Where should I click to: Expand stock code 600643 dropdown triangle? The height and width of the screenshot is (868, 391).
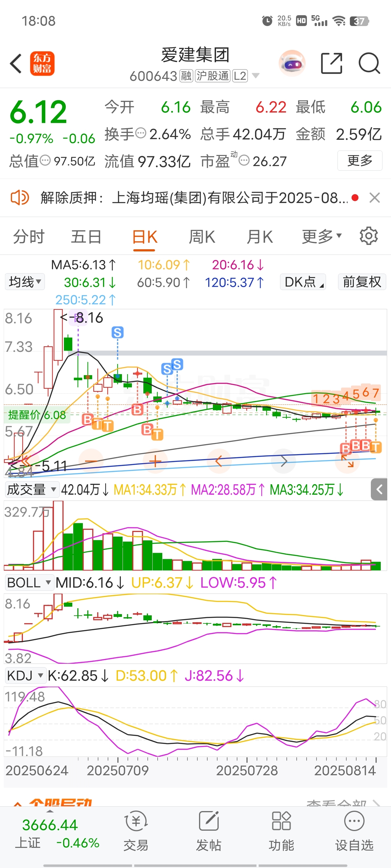click(256, 76)
